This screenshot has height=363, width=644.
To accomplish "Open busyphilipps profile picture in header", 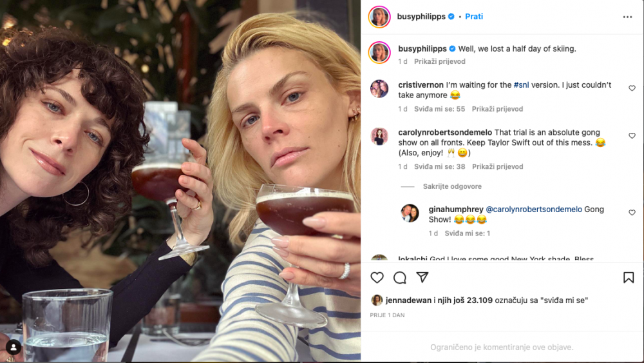I will (x=379, y=17).
